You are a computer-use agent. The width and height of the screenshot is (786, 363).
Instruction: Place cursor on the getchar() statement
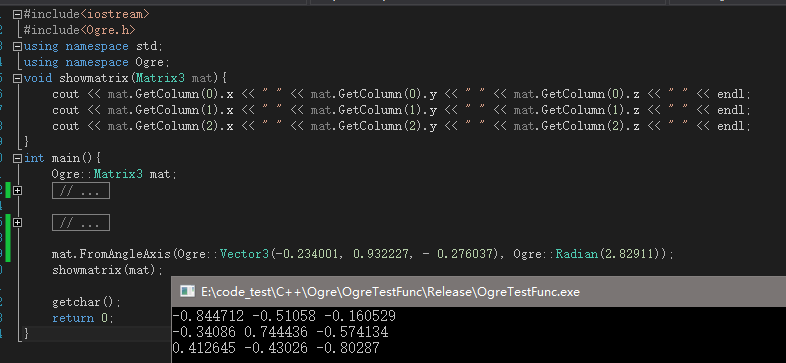[87, 302]
